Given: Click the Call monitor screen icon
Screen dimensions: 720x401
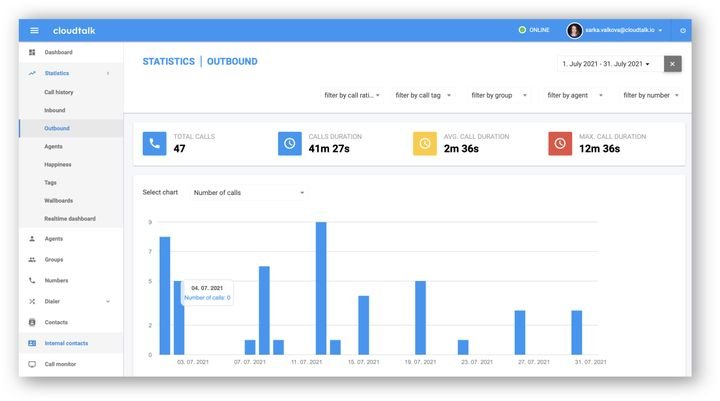Looking at the screenshot, I should point(32,364).
